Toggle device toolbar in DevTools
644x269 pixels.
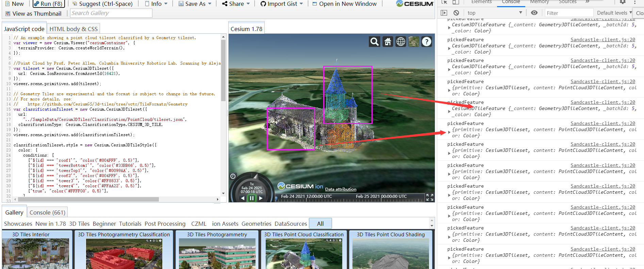(x=456, y=2)
